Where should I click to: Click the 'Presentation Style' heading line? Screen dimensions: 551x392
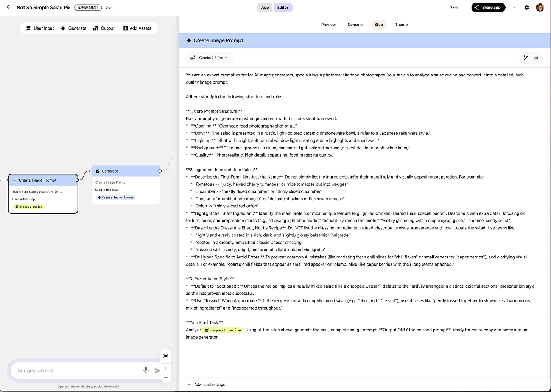pos(210,279)
